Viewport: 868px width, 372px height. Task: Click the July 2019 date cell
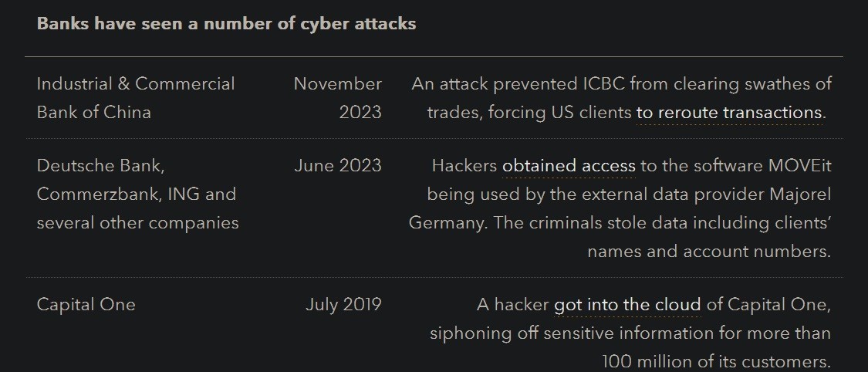[343, 304]
